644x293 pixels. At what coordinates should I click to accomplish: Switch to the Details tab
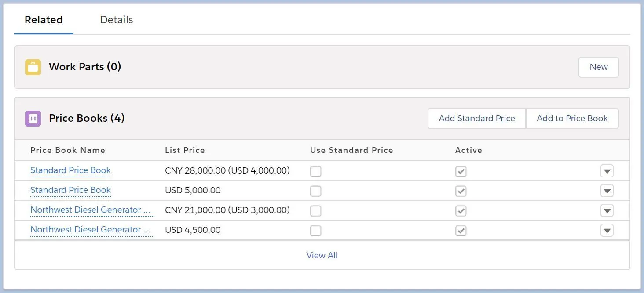coord(117,20)
